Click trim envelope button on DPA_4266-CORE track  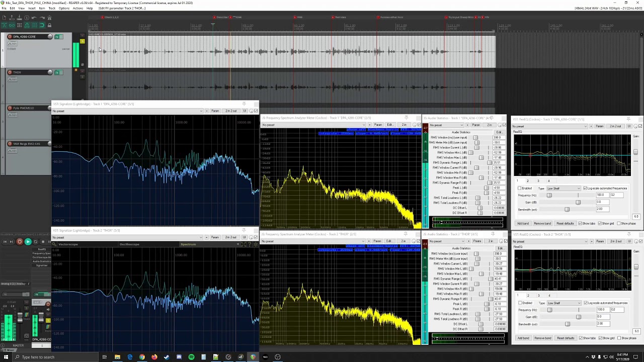click(x=12, y=44)
